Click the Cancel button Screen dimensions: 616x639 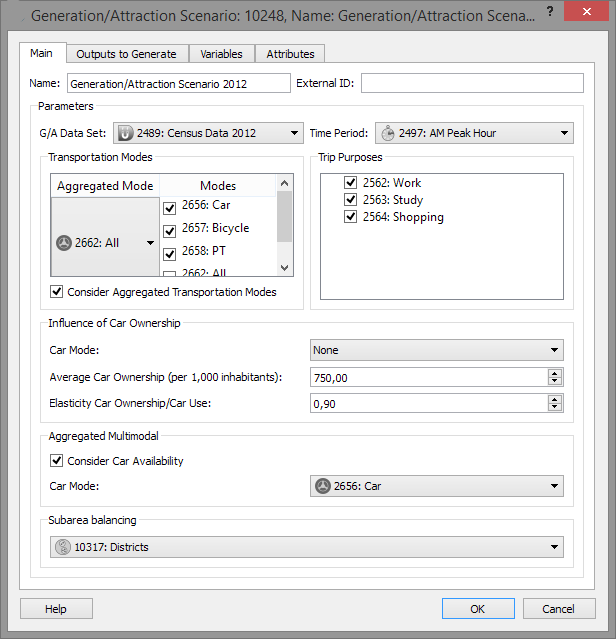tap(559, 609)
